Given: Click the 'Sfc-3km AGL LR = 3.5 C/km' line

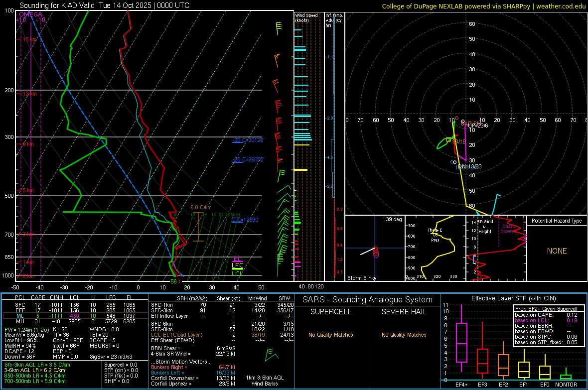Looking at the screenshot, I should coord(37,365).
